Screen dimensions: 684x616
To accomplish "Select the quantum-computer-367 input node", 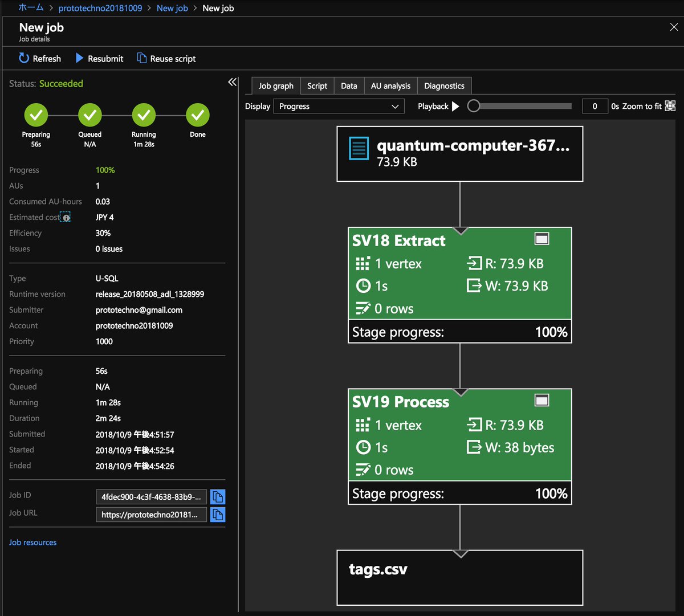I will tap(460, 154).
